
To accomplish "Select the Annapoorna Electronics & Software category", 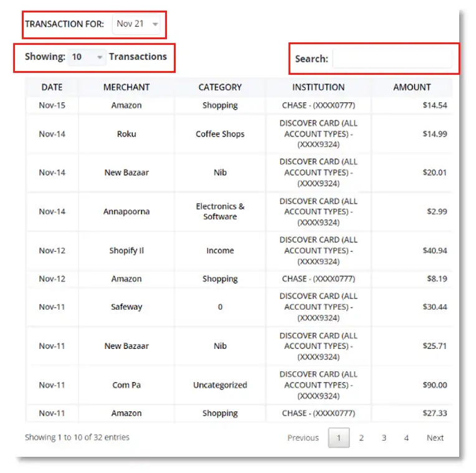I will 220,211.
